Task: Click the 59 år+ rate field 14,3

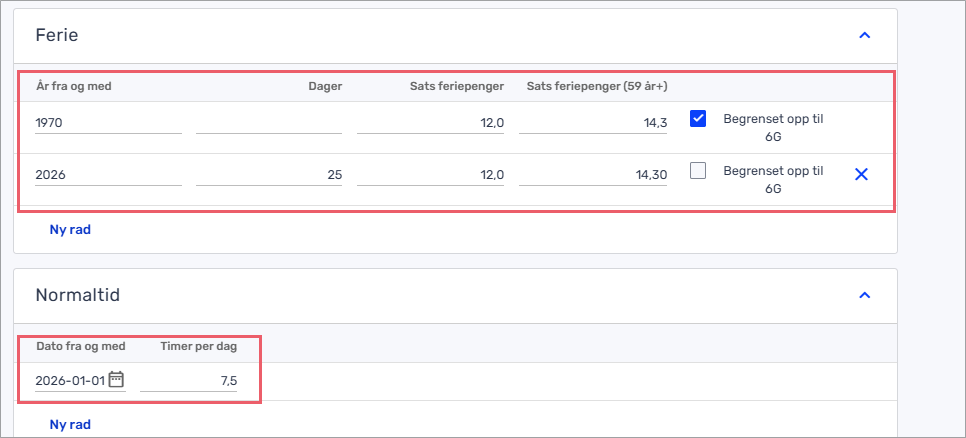Action: point(592,122)
